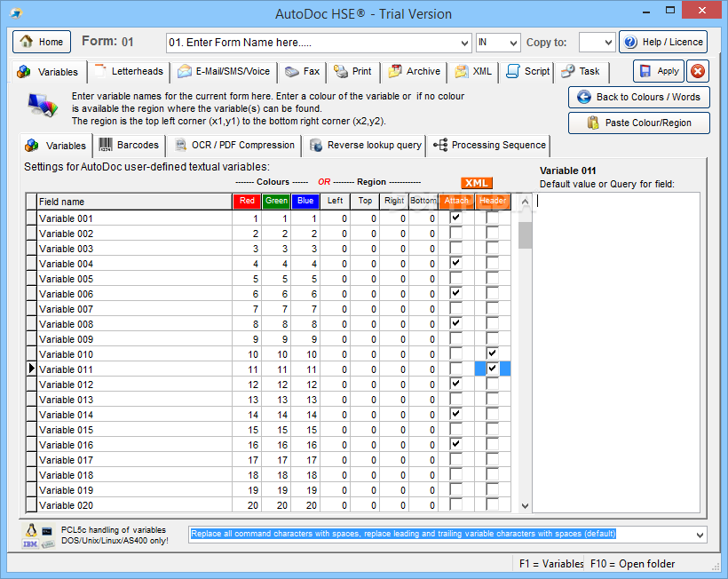
Task: Click the Home house icon
Action: (26, 42)
